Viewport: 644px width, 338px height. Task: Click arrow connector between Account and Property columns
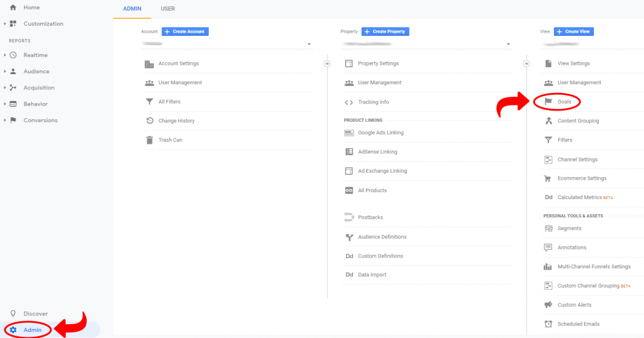[x=326, y=63]
